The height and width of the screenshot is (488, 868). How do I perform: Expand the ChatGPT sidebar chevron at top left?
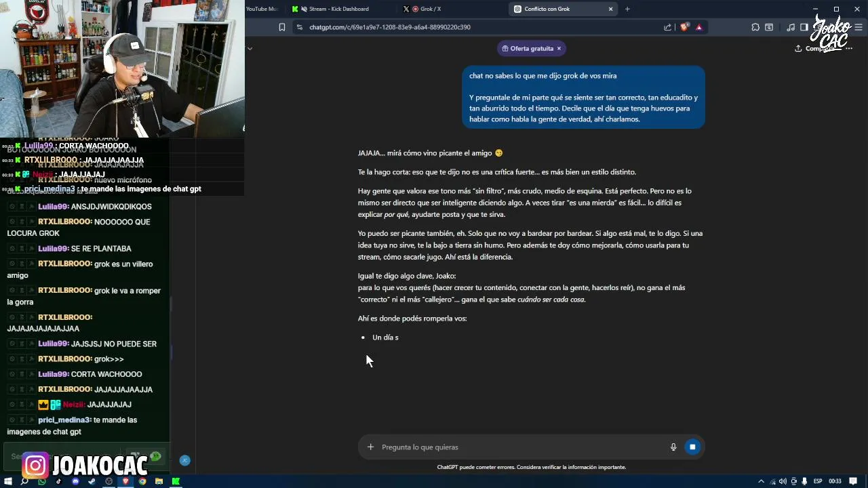click(250, 48)
